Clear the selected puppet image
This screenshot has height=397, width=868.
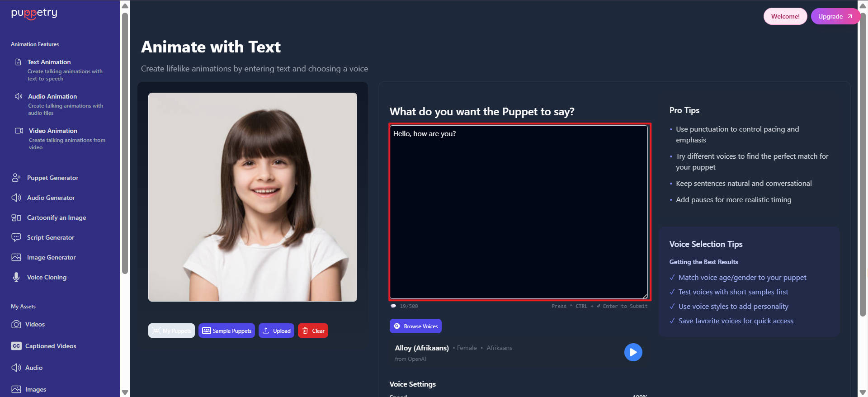tap(313, 331)
